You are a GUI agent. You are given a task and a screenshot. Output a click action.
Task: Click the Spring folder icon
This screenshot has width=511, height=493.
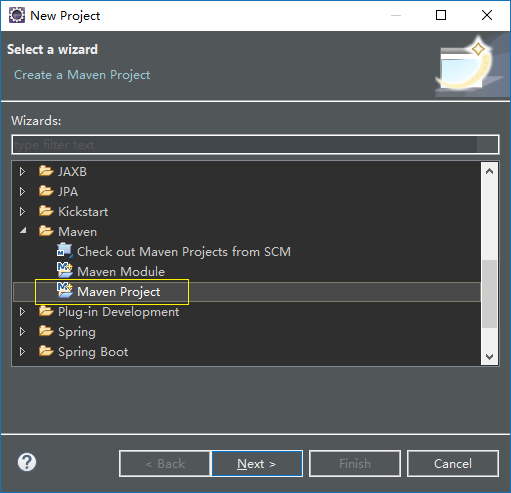(46, 331)
